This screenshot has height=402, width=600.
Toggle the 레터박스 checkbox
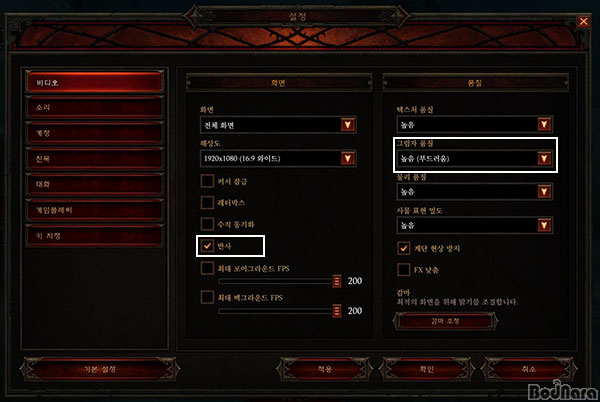[x=207, y=202]
